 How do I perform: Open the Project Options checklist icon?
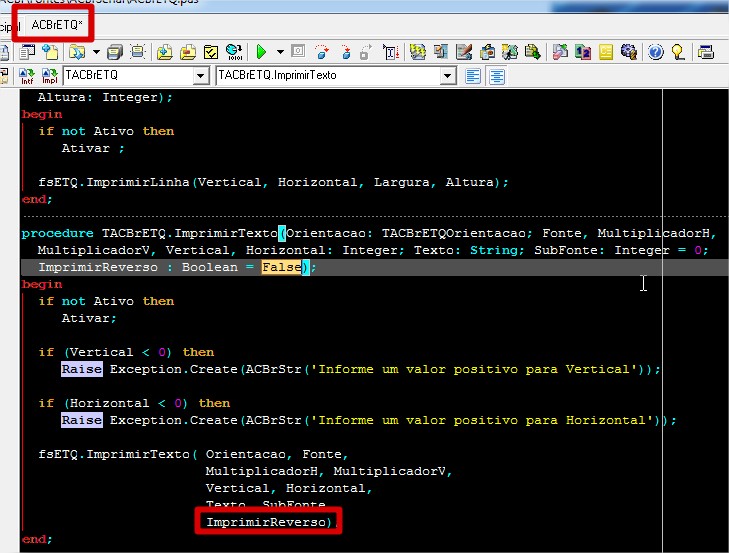tap(211, 52)
